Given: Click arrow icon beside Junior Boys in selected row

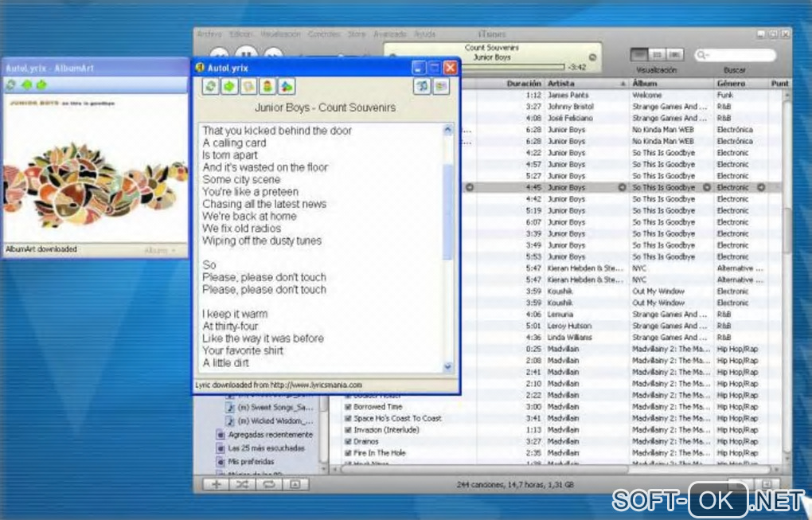Looking at the screenshot, I should pyautogui.click(x=622, y=187).
